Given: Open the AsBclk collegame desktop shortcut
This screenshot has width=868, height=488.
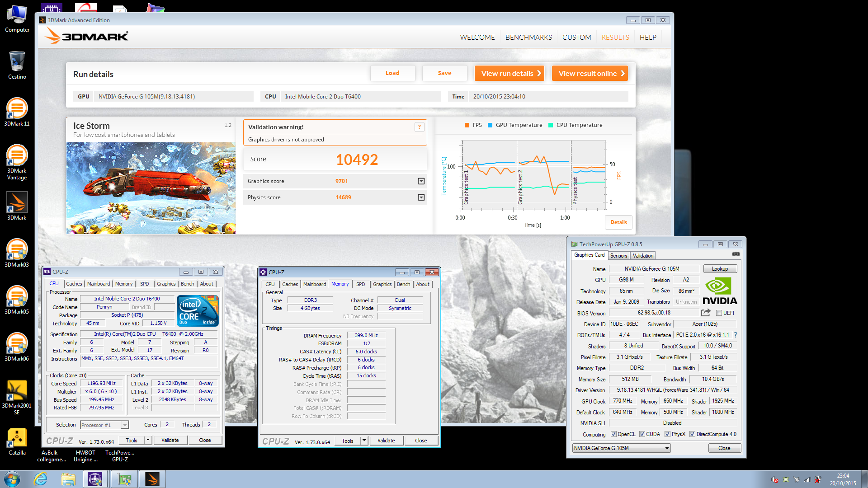Looking at the screenshot, I should [52, 455].
